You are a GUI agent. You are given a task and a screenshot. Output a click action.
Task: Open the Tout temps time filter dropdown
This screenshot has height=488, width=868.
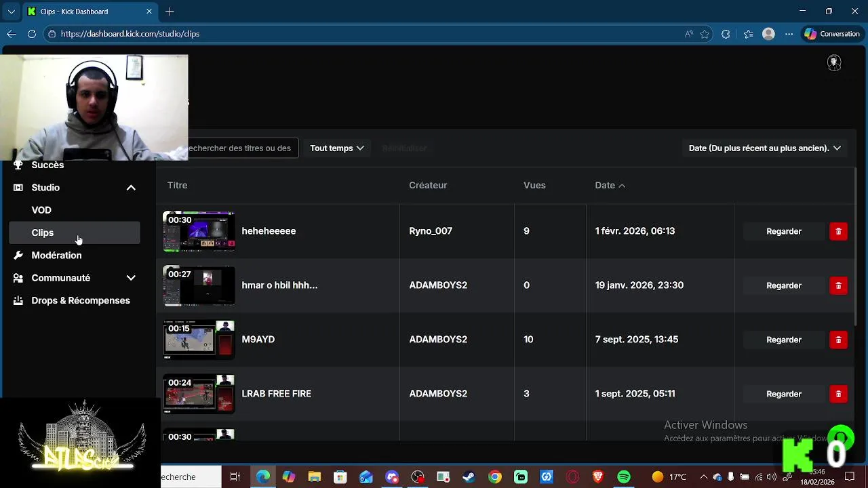point(337,148)
